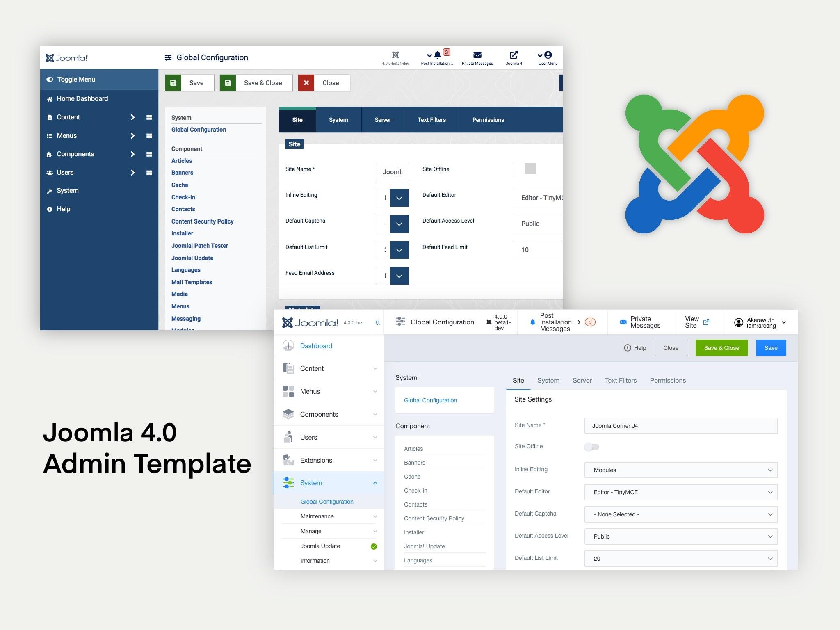Image resolution: width=840 pixels, height=630 pixels.
Task: Open View Site via the external link icon
Action: (x=706, y=322)
